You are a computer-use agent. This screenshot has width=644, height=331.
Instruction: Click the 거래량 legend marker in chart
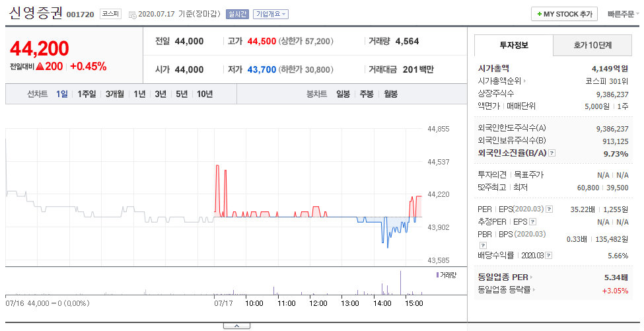coord(437,275)
